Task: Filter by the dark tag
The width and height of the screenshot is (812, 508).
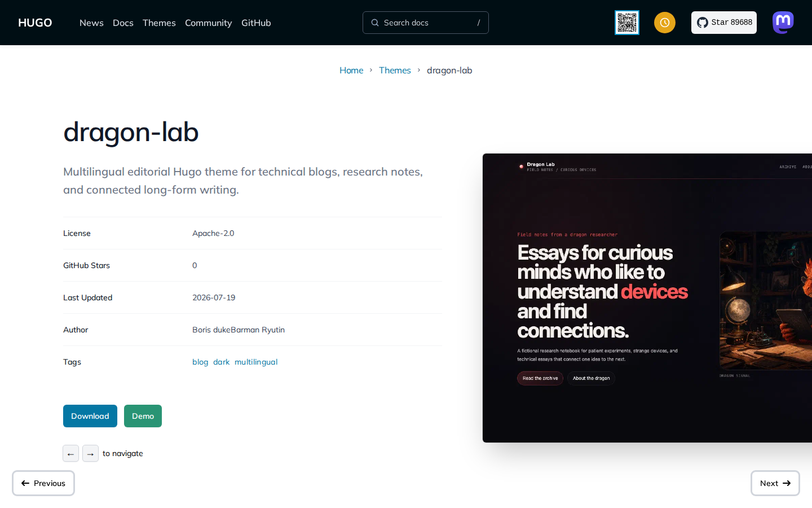Action: (x=222, y=362)
